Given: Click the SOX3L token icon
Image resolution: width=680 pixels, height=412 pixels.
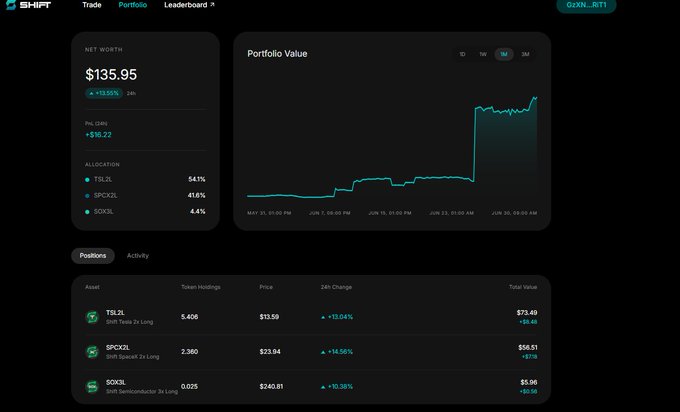Looking at the screenshot, I should [92, 386].
